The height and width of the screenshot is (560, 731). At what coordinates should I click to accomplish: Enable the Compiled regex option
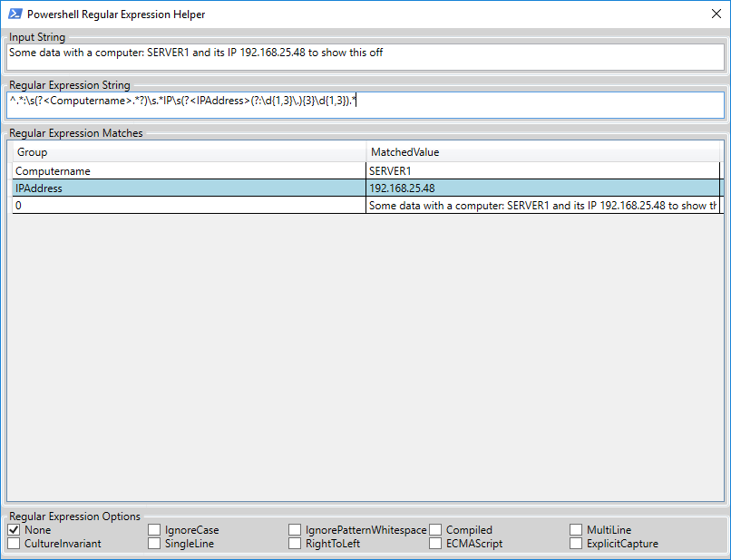[x=436, y=530]
